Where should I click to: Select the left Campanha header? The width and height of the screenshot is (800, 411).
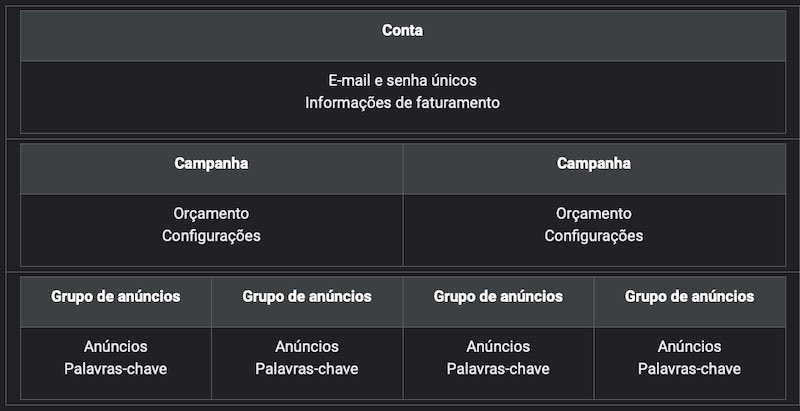[x=211, y=169]
